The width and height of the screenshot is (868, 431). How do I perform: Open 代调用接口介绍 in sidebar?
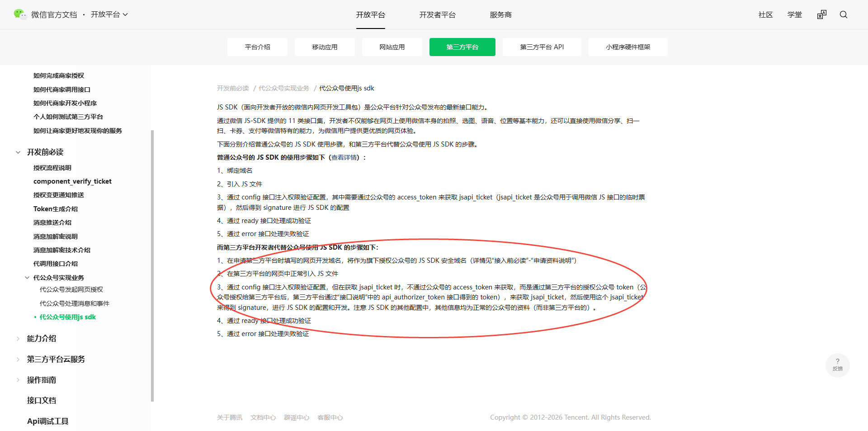(x=56, y=264)
